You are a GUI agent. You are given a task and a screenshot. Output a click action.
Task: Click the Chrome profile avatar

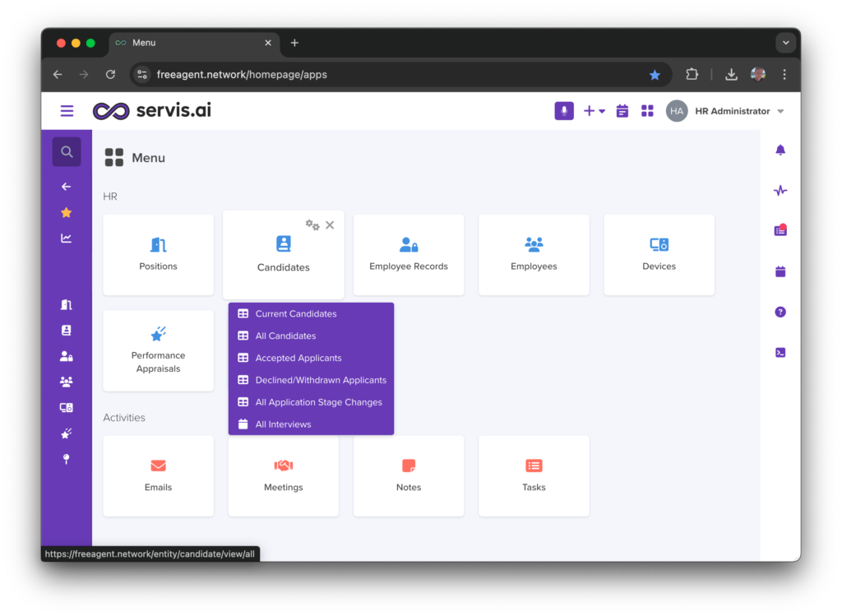tap(758, 75)
